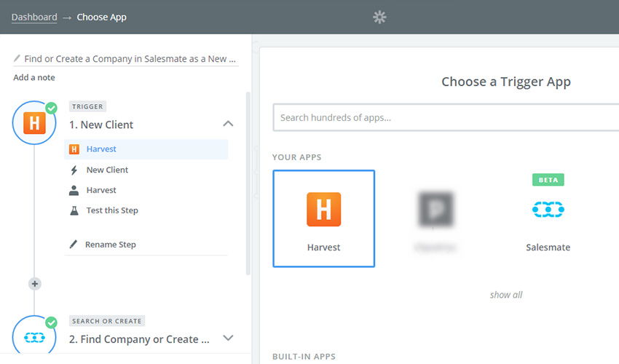Click Rename Step
Screen dimensions: 619x364
tap(111, 245)
